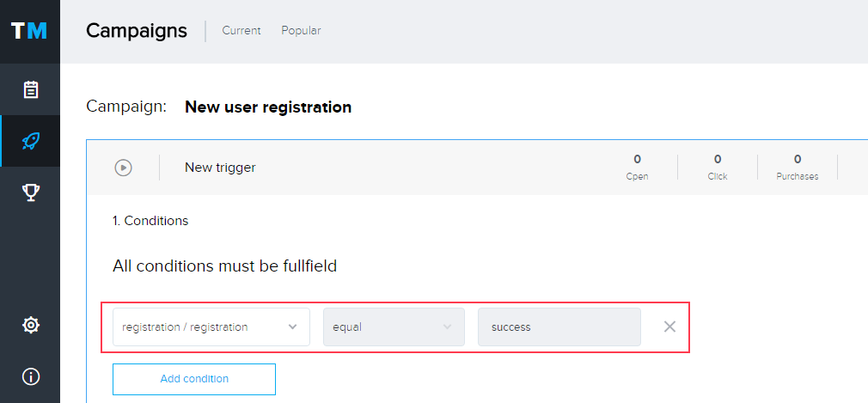Image resolution: width=868 pixels, height=403 pixels.
Task: Click the Open count statistic
Action: coord(637,168)
